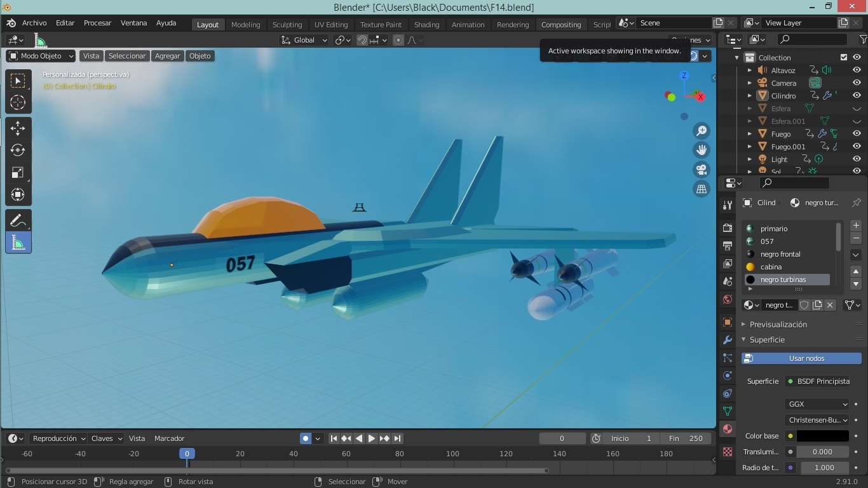Select the Annotate tool in the left toolbar
This screenshot has height=488, width=868.
tap(18, 220)
